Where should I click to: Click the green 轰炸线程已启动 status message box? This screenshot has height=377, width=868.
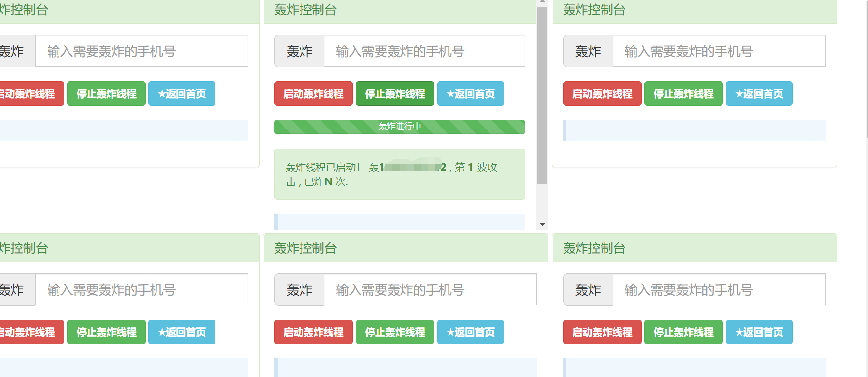[x=400, y=174]
